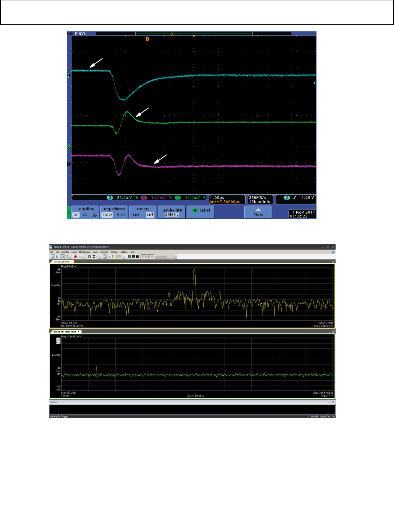Open the Markers menu
Image resolution: width=394 pixels, height=532 pixels.
pos(104,252)
